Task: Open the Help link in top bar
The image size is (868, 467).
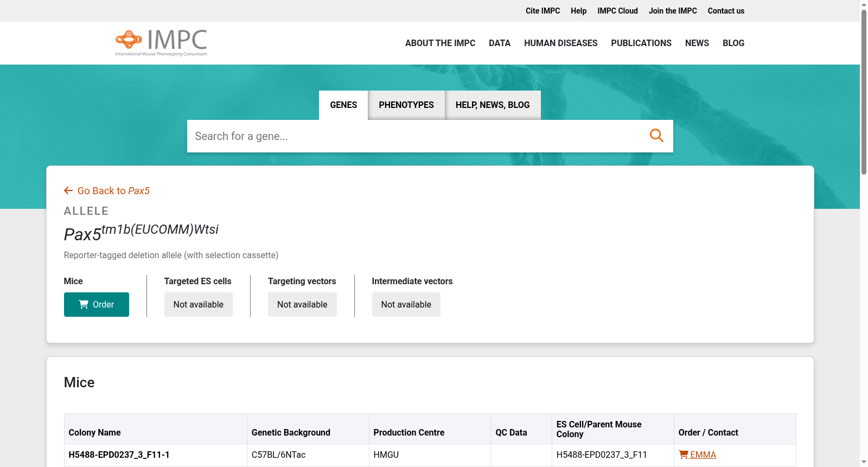Action: point(578,11)
